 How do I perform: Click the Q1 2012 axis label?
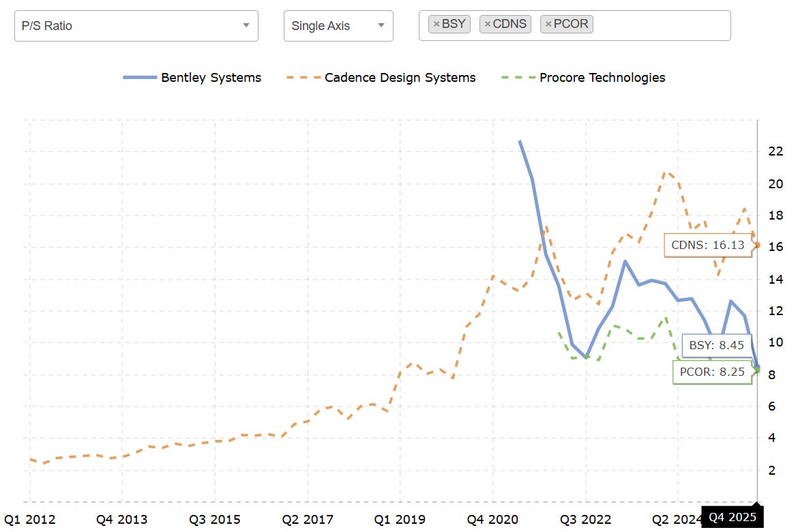tap(29, 520)
